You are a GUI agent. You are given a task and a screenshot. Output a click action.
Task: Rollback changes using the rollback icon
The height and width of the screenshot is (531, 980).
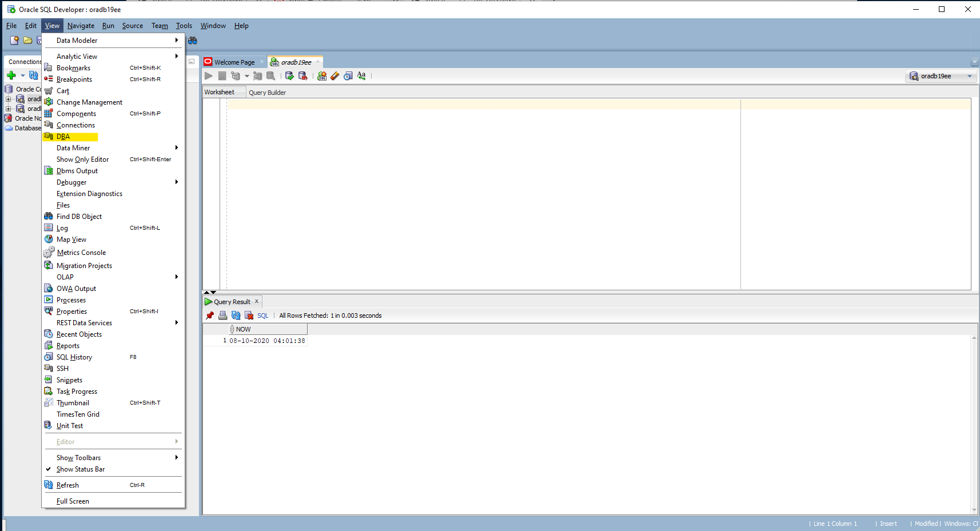click(x=303, y=76)
